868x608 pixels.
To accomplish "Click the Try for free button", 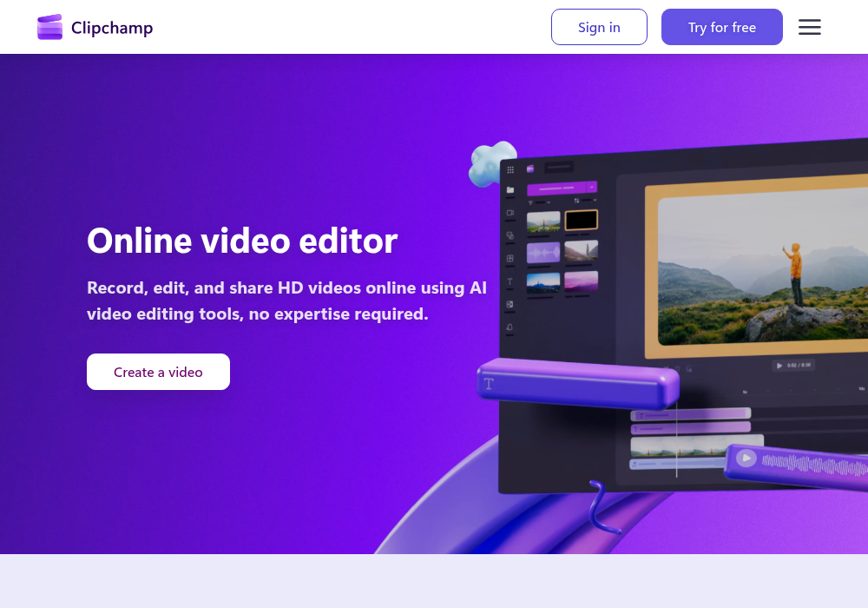I will pos(722,27).
